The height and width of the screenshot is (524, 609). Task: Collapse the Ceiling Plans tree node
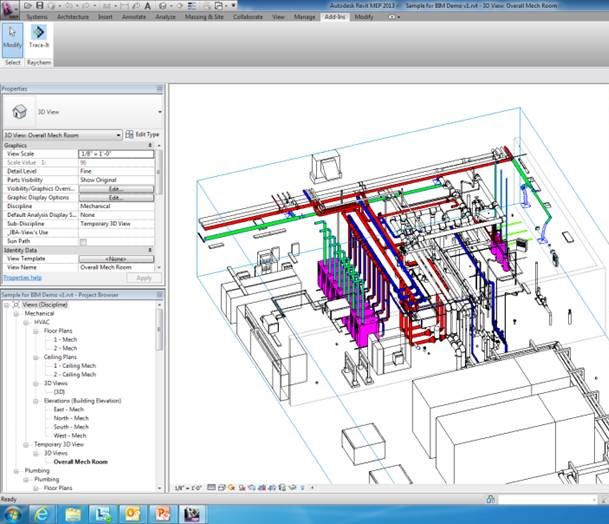(36, 357)
